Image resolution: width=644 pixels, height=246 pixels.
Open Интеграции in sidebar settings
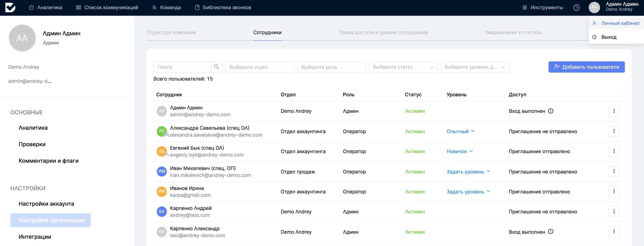point(35,237)
